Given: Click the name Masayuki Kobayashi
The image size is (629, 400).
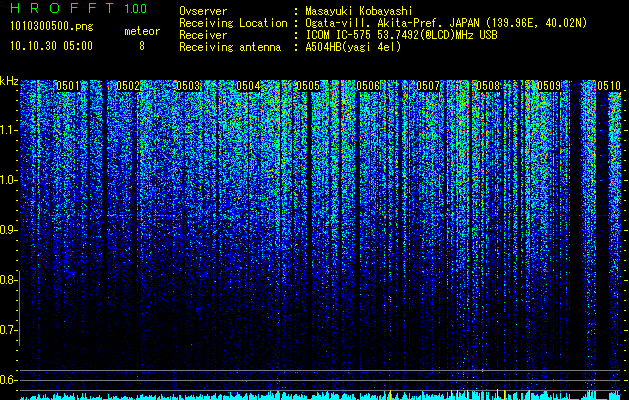Looking at the screenshot, I should [x=359, y=11].
